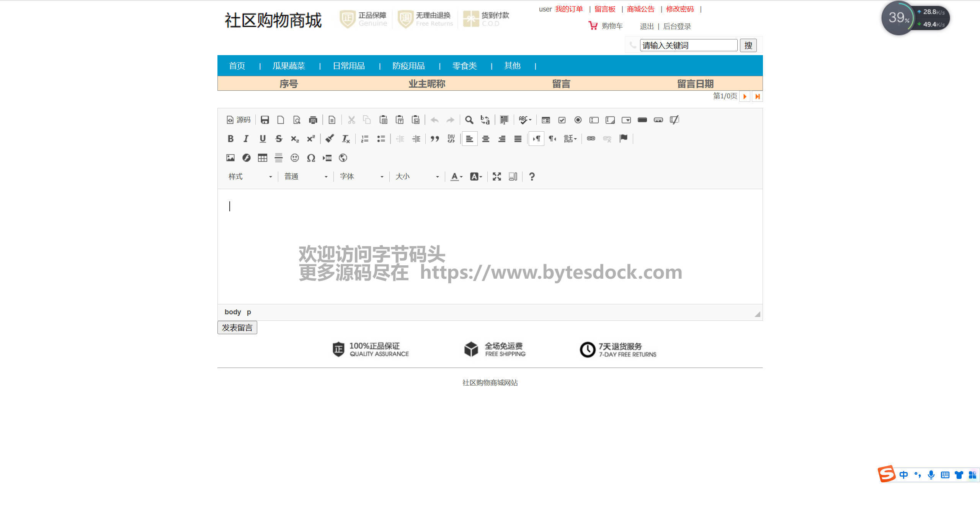
Task: Toggle source code view 源码
Action: [x=238, y=120]
